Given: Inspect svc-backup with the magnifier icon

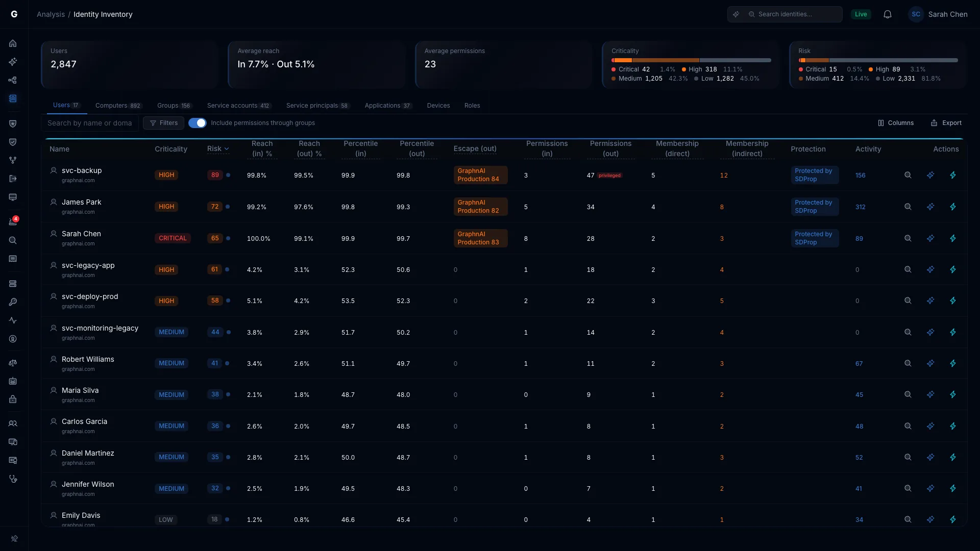Looking at the screenshot, I should click(908, 175).
